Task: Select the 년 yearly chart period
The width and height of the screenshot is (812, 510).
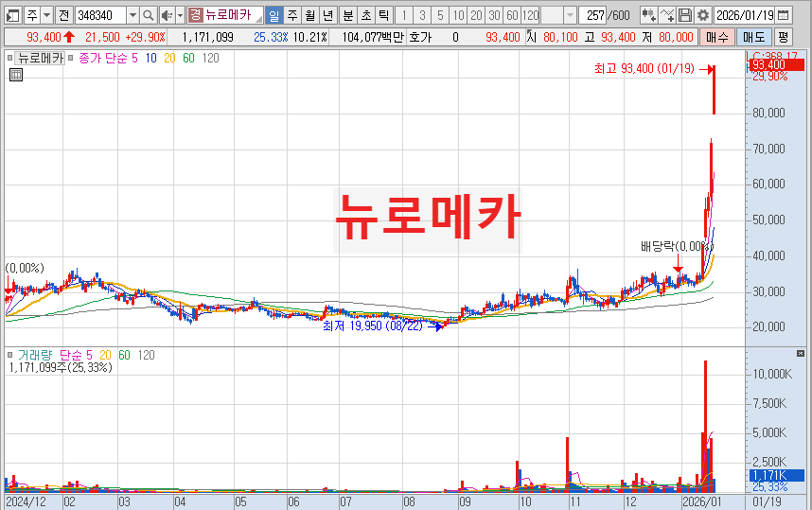Action: (327, 15)
